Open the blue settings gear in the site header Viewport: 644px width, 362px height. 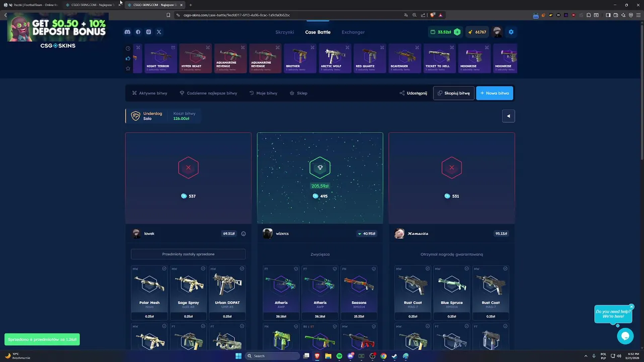pyautogui.click(x=511, y=32)
